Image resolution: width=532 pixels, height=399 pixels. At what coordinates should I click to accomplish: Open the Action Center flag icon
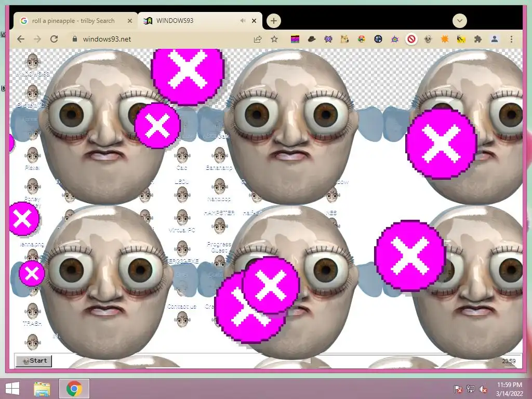(458, 389)
